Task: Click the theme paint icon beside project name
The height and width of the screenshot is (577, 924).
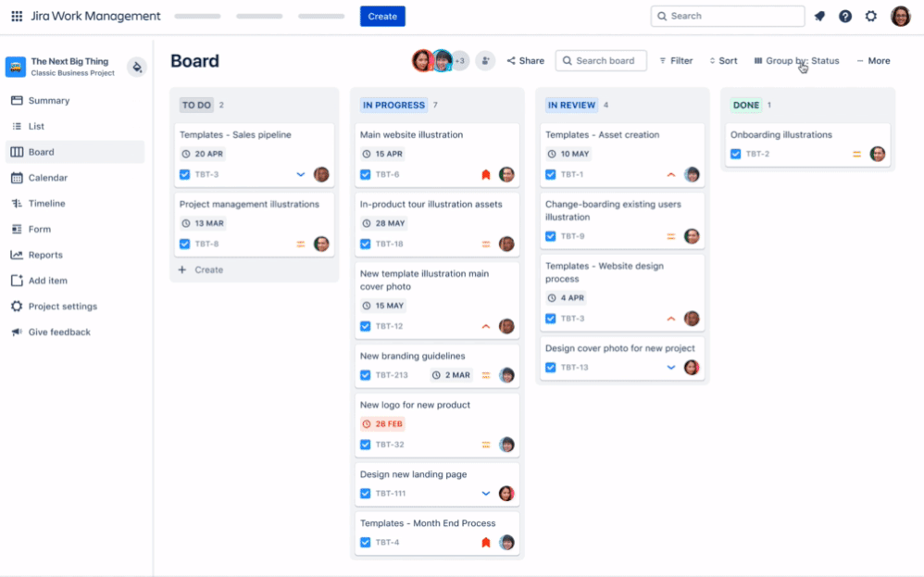Action: (x=136, y=68)
